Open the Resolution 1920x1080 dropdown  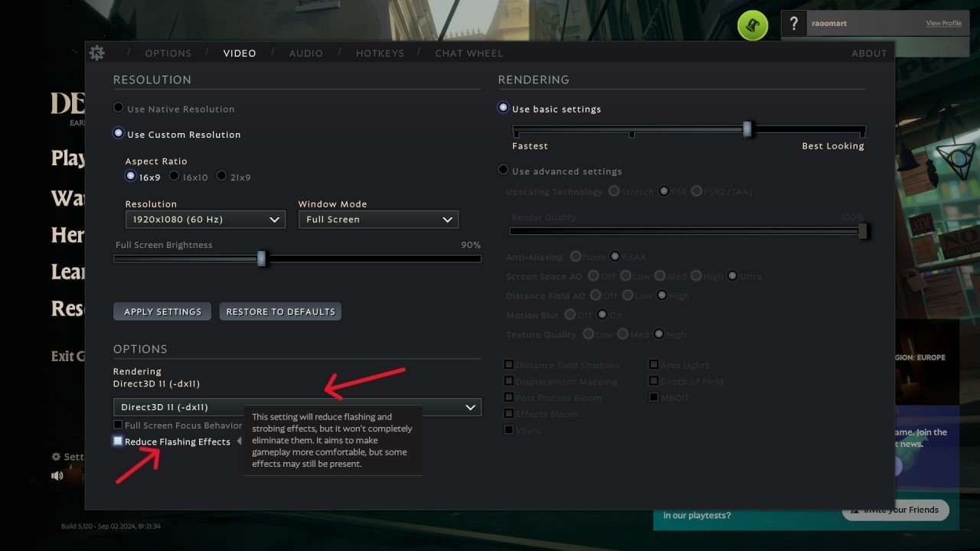[x=205, y=220]
